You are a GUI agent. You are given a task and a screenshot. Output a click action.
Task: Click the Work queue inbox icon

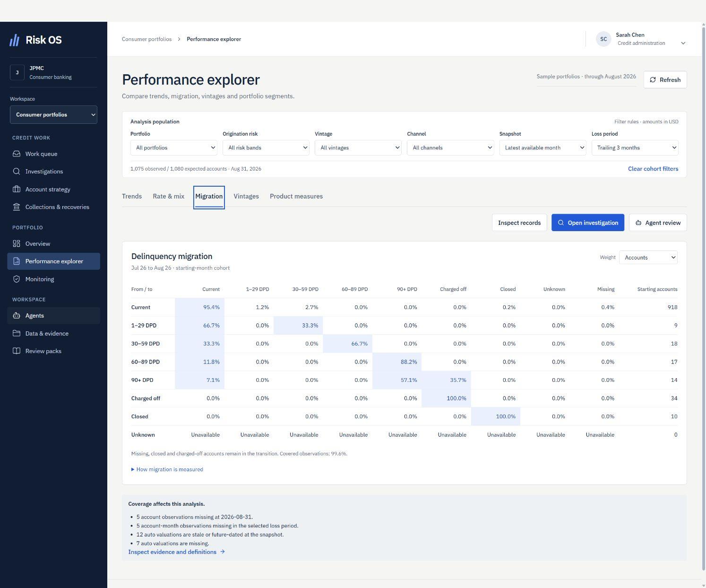click(x=17, y=154)
